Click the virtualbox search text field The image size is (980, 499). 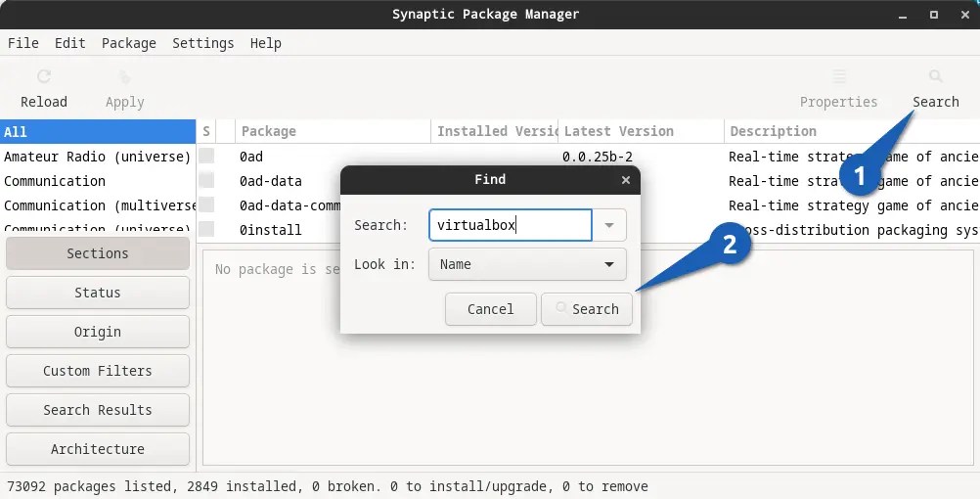coord(510,225)
